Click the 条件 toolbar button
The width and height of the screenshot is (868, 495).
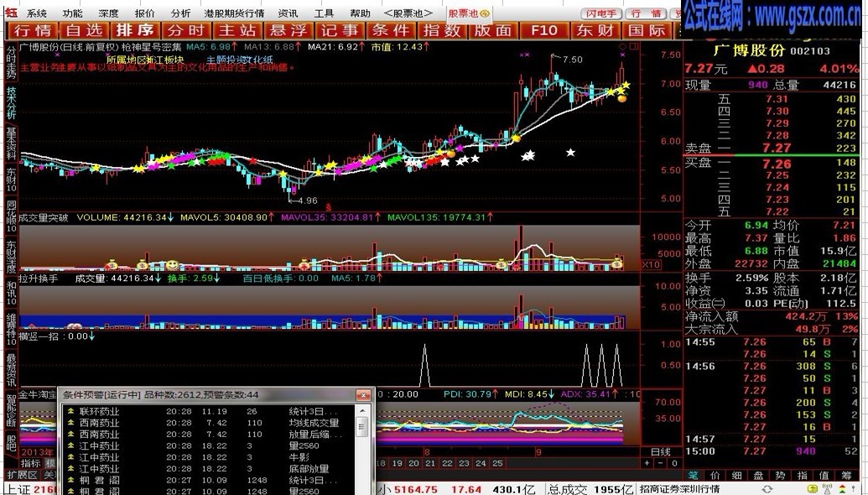point(392,30)
